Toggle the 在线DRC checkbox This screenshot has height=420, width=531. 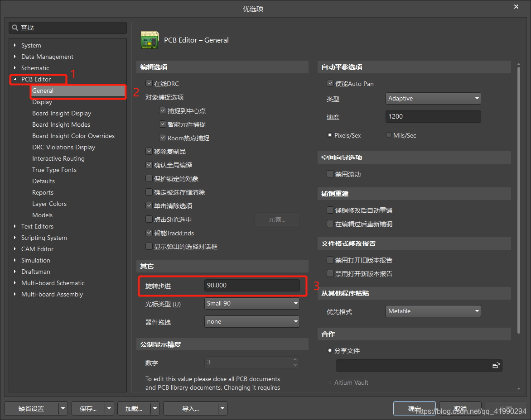(149, 84)
